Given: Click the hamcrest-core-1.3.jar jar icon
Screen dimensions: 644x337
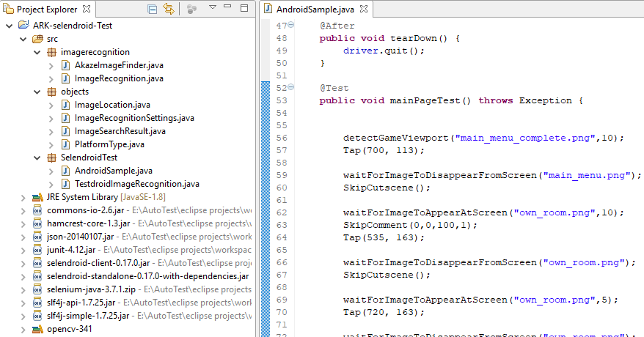Looking at the screenshot, I should (37, 223).
